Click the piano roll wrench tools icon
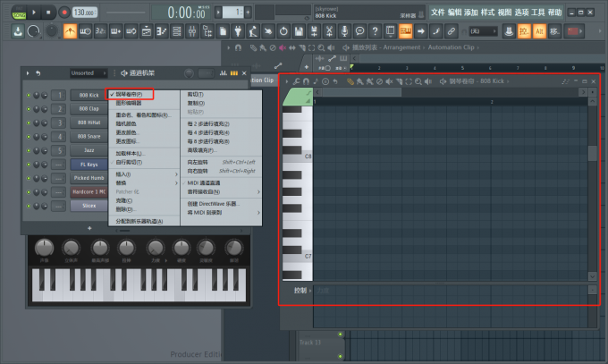The width and height of the screenshot is (608, 364). [296, 81]
